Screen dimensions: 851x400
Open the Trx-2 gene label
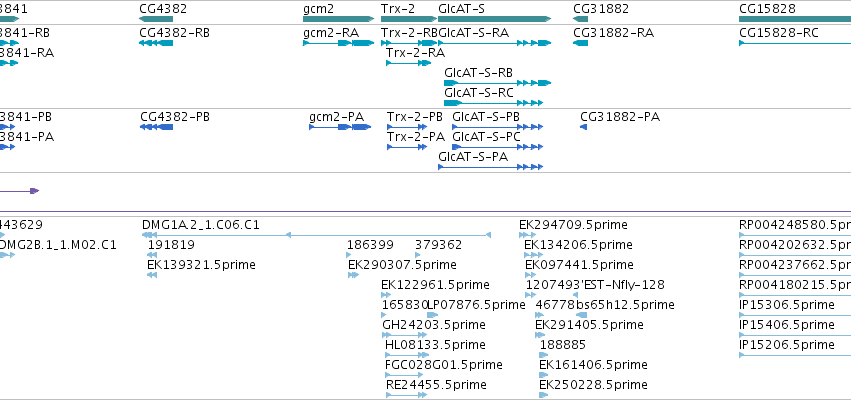coord(398,9)
